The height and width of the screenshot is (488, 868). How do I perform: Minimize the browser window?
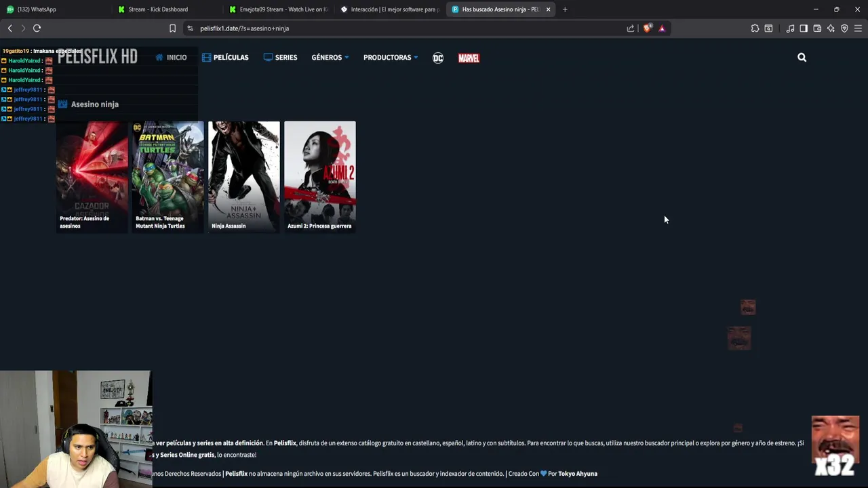816,9
